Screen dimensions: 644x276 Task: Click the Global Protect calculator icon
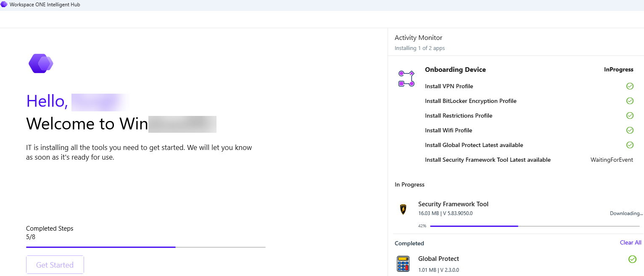tap(403, 264)
